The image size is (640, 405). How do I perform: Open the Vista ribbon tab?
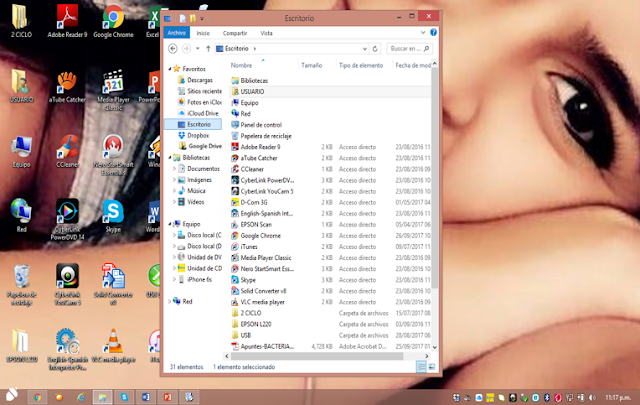coord(266,33)
